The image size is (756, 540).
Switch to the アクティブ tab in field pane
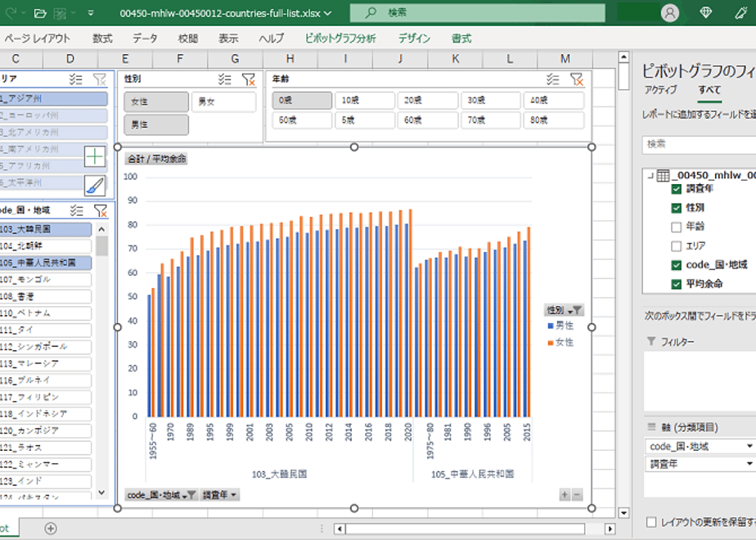[660, 90]
